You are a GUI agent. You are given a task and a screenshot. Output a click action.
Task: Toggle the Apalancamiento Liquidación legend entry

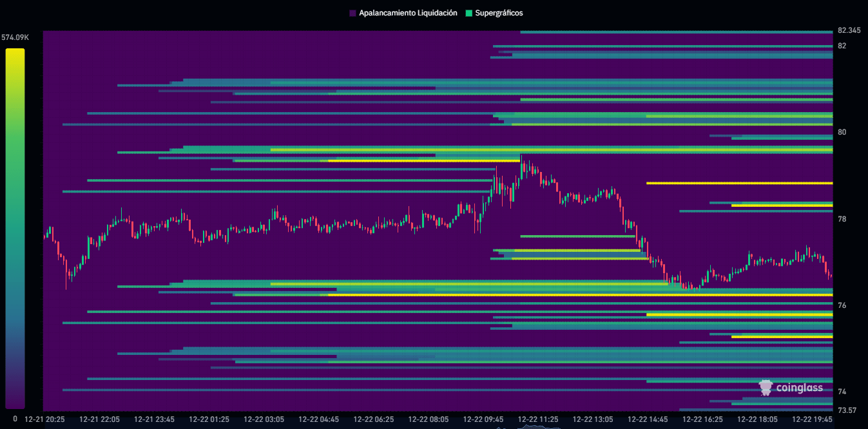pos(403,13)
